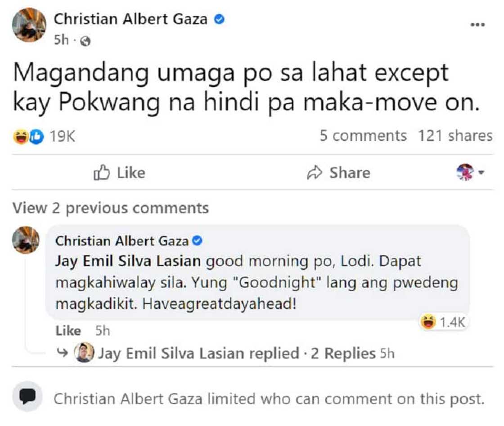Open the 5 comments count
The width and height of the screenshot is (504, 426).
(363, 136)
